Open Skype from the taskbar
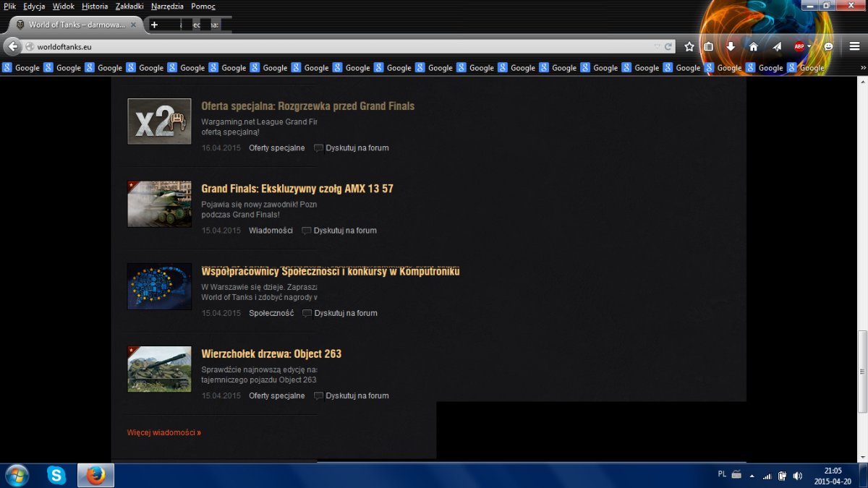Screen dimensions: 868x488 coord(56,475)
